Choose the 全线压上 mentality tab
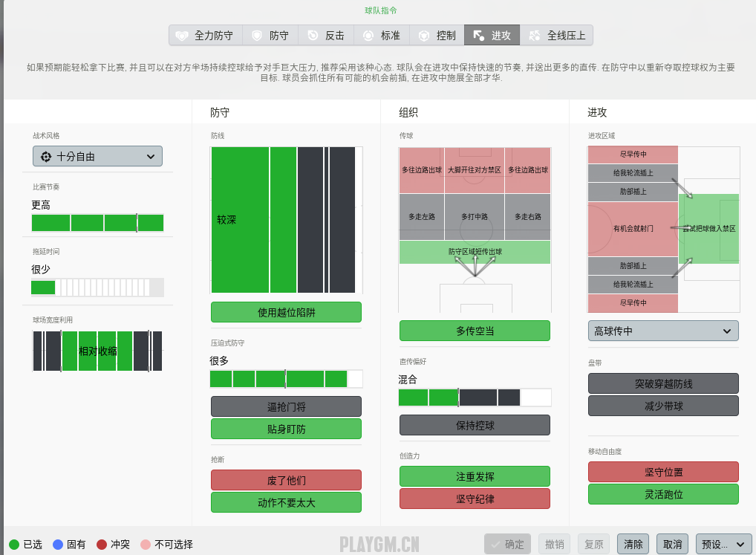 556,35
